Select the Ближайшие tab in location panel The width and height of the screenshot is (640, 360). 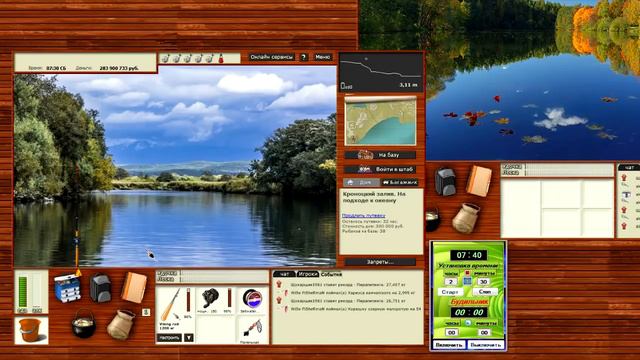400,182
